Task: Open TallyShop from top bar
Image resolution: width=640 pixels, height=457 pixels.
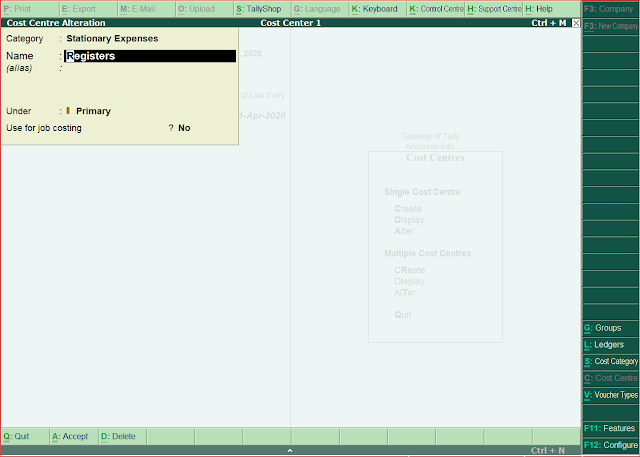Action: [263, 9]
